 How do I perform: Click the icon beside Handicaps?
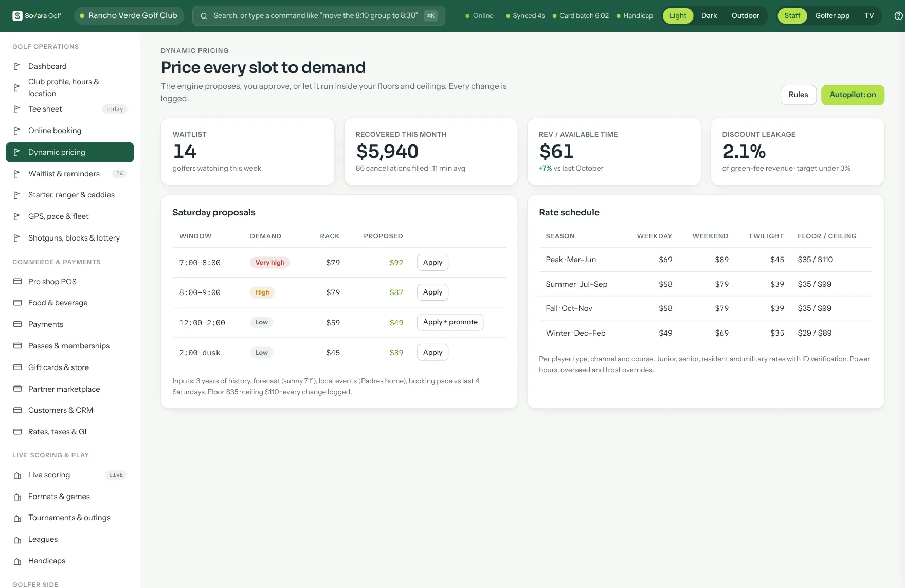(x=17, y=561)
